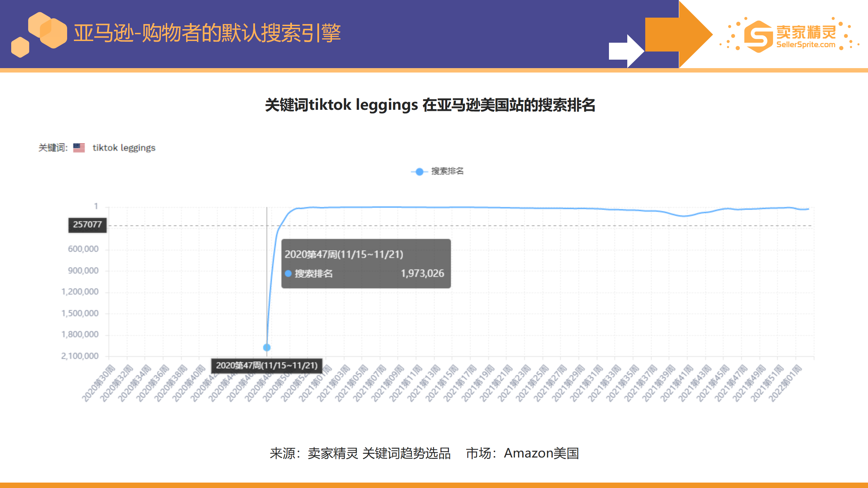Click the x-axis label 2020第30周
This screenshot has height=488, width=868.
point(99,383)
